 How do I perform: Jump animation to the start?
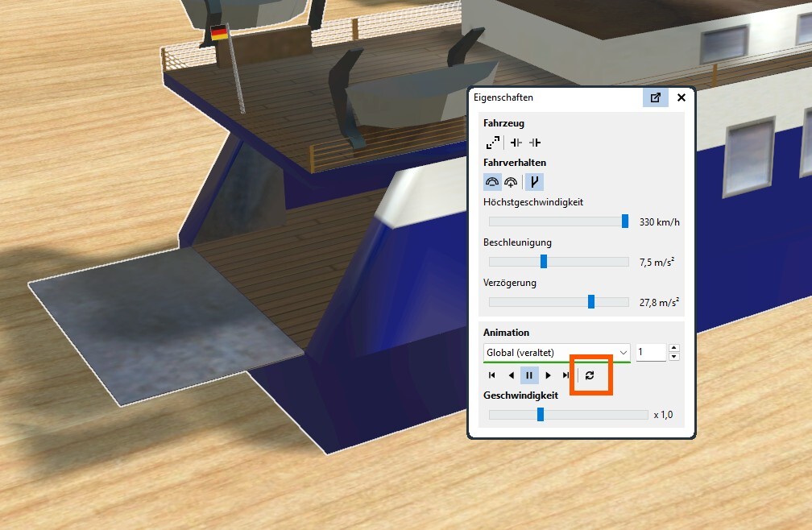[x=492, y=375]
